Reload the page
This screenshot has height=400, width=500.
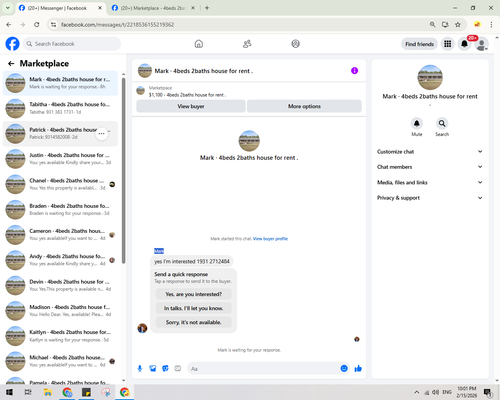tap(37, 24)
